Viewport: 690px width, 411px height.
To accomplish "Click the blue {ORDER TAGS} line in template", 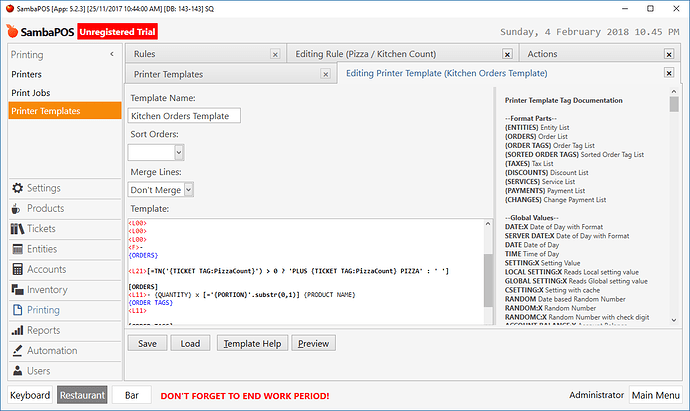I will [150, 303].
